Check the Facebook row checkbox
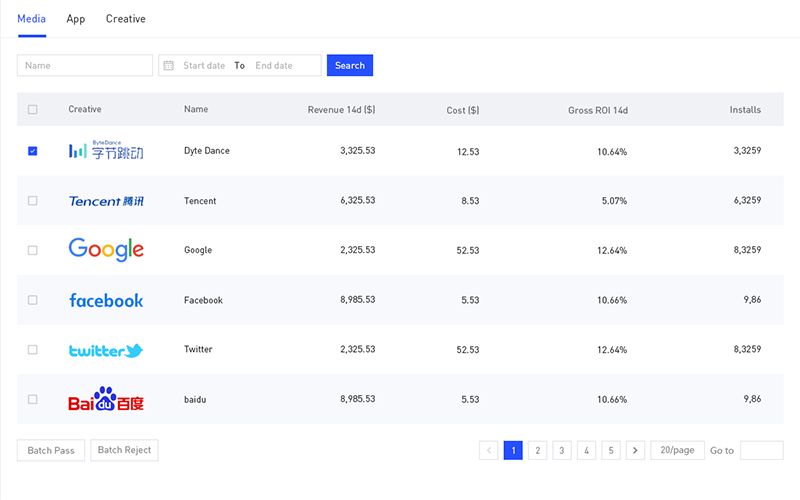The image size is (800, 500). pos(33,300)
